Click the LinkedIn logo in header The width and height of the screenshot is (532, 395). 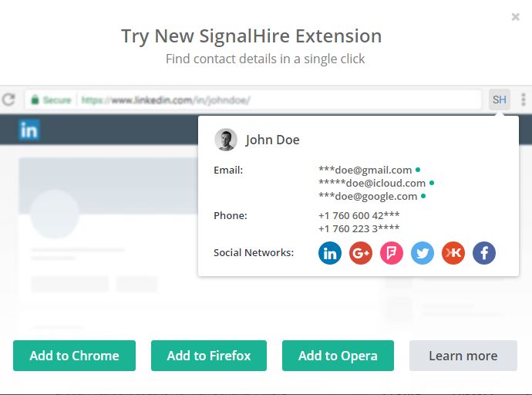pyautogui.click(x=29, y=130)
